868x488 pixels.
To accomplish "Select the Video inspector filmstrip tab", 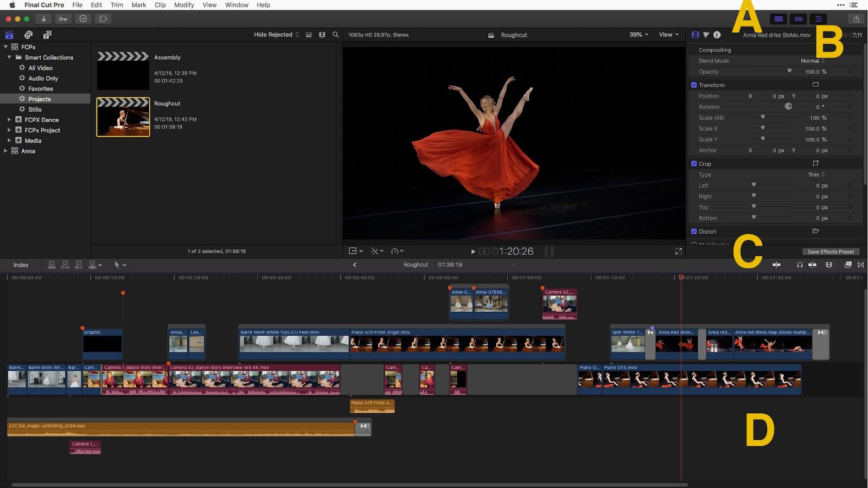I will 695,35.
